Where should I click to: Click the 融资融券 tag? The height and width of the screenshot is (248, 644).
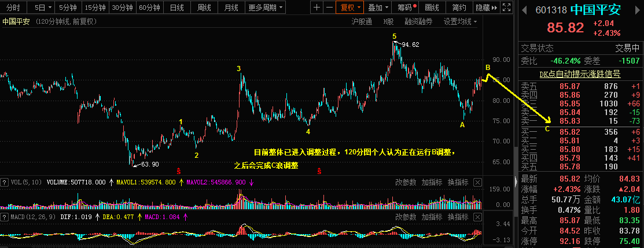(418, 22)
